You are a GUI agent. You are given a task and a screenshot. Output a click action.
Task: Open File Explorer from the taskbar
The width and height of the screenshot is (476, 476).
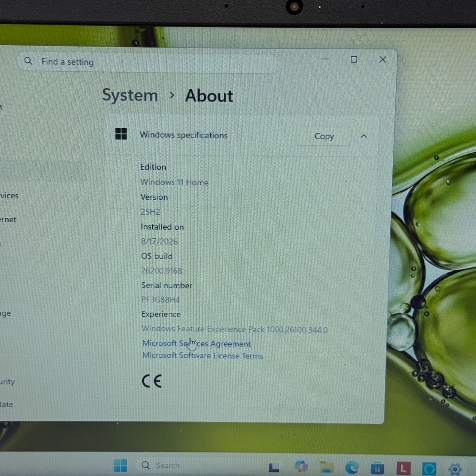pos(326,467)
